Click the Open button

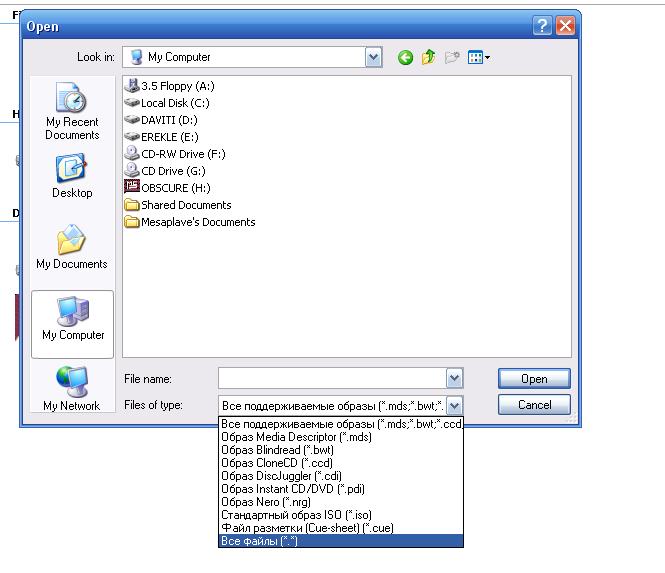click(x=534, y=378)
